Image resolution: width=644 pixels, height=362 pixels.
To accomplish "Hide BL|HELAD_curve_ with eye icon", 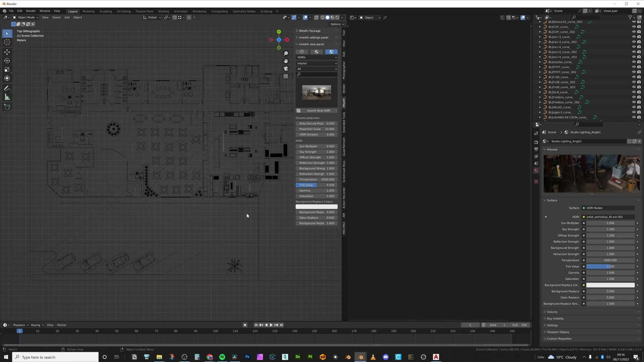I will click(x=634, y=107).
